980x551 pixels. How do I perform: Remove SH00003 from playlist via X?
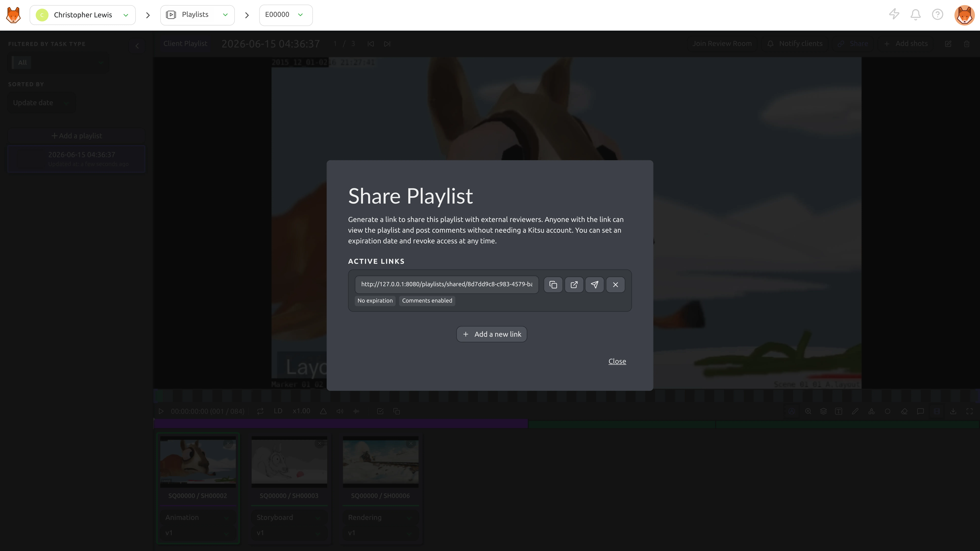[x=320, y=443]
